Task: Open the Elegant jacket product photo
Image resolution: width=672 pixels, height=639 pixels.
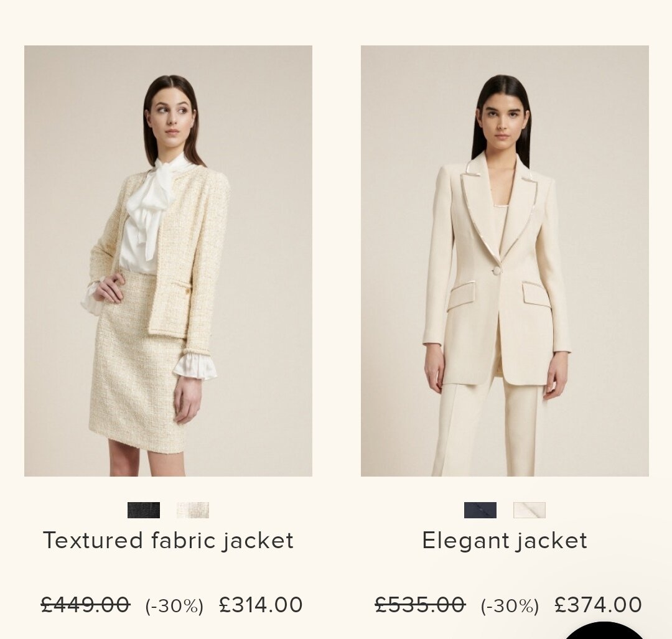Action: [x=505, y=261]
